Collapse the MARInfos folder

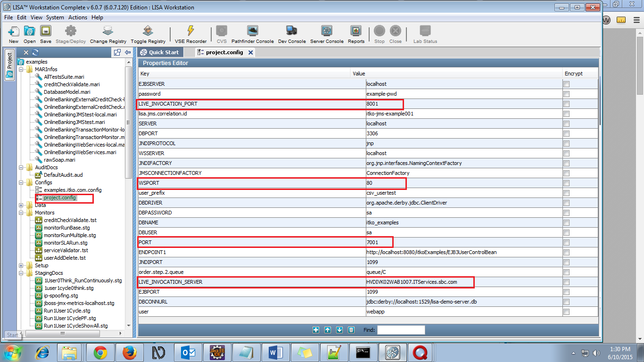(21, 69)
